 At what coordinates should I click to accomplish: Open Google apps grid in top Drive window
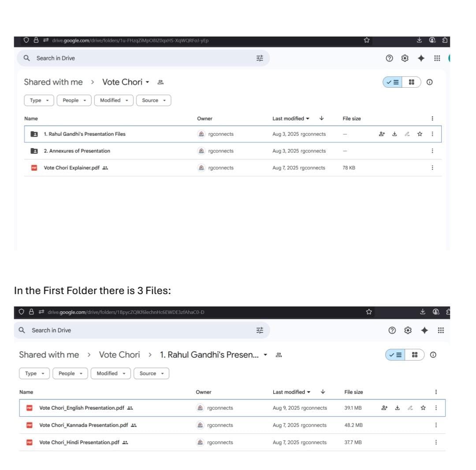[437, 58]
